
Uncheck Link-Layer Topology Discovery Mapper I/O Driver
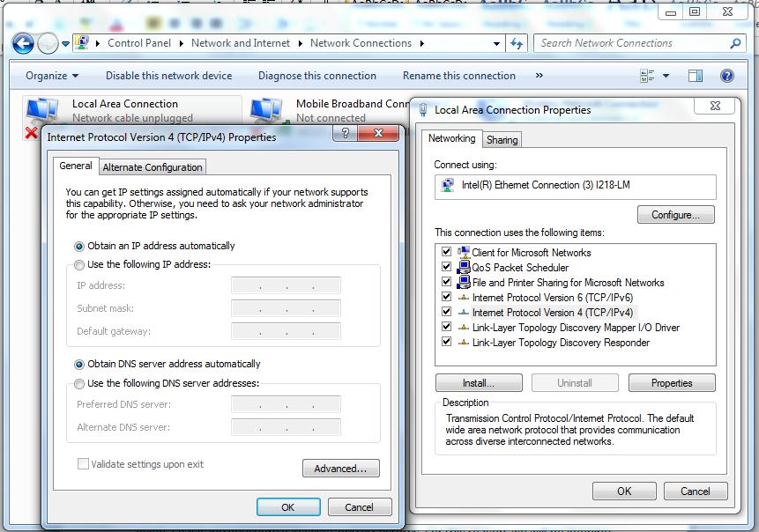point(446,327)
